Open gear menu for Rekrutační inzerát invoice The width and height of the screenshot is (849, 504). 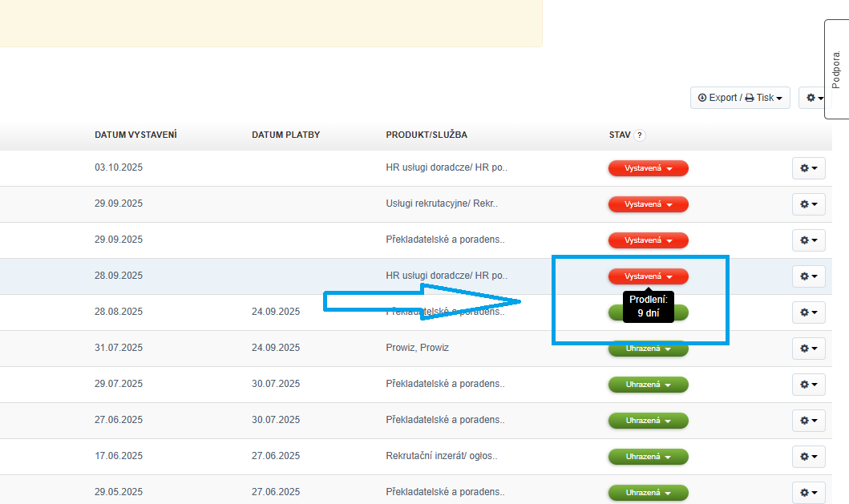[808, 457]
